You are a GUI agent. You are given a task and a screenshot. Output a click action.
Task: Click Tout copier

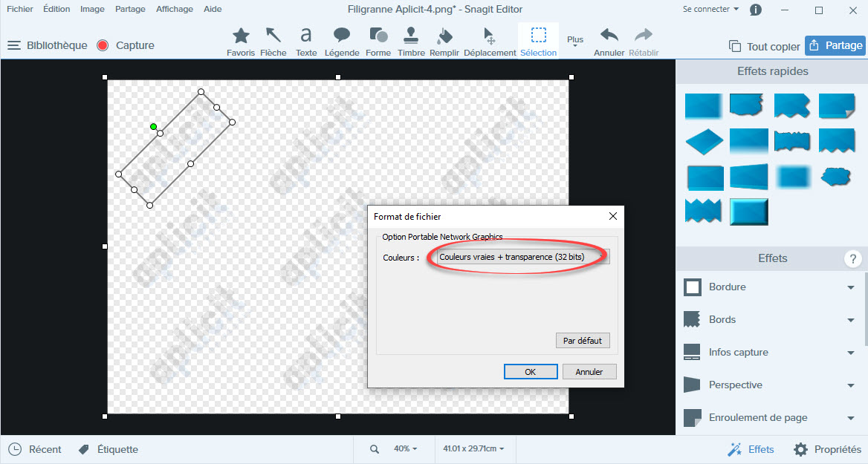pyautogui.click(x=765, y=47)
